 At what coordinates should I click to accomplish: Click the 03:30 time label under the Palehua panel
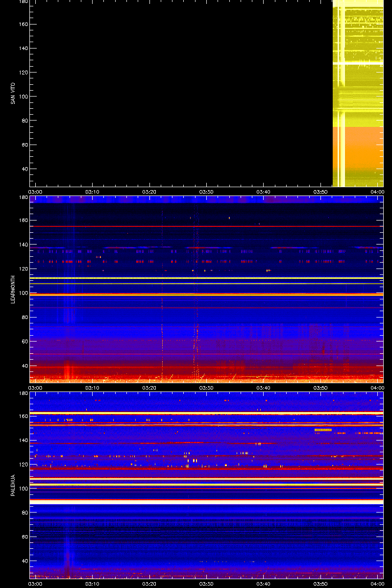point(206,584)
